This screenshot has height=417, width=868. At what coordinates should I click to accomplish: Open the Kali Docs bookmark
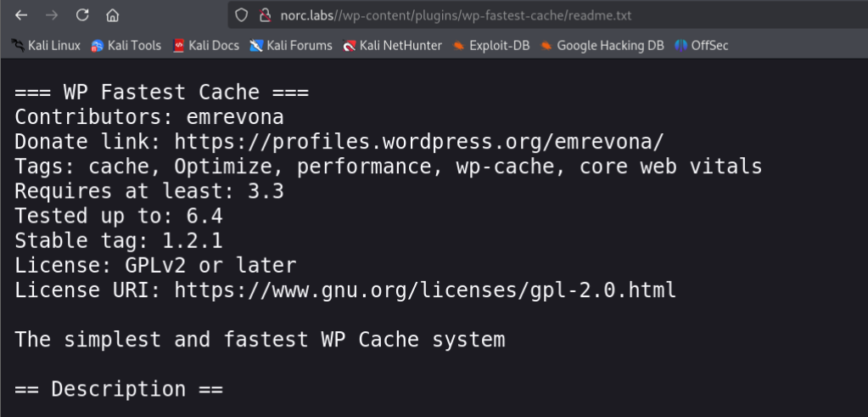click(206, 45)
